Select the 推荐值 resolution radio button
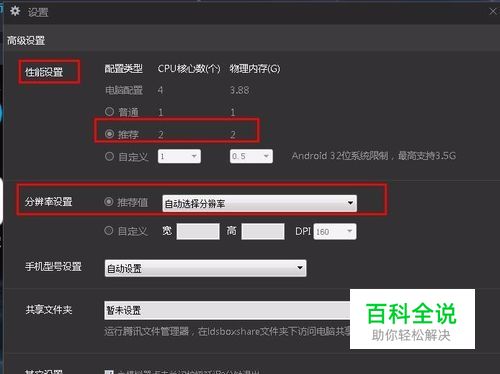The image size is (500, 374). click(x=109, y=202)
